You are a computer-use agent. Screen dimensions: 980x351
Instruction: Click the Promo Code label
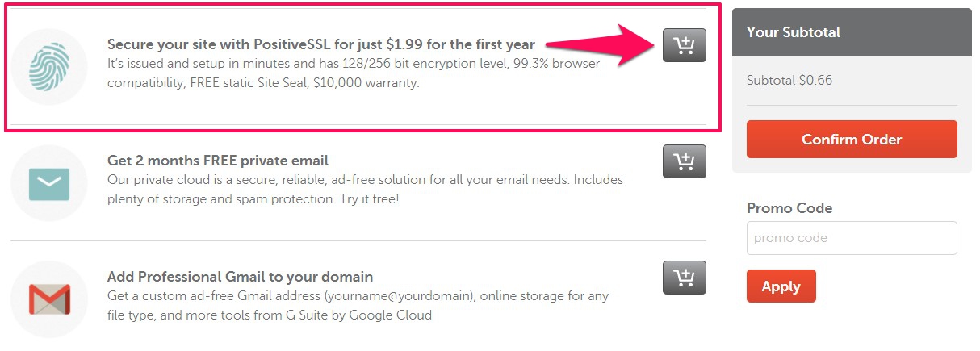tap(789, 208)
